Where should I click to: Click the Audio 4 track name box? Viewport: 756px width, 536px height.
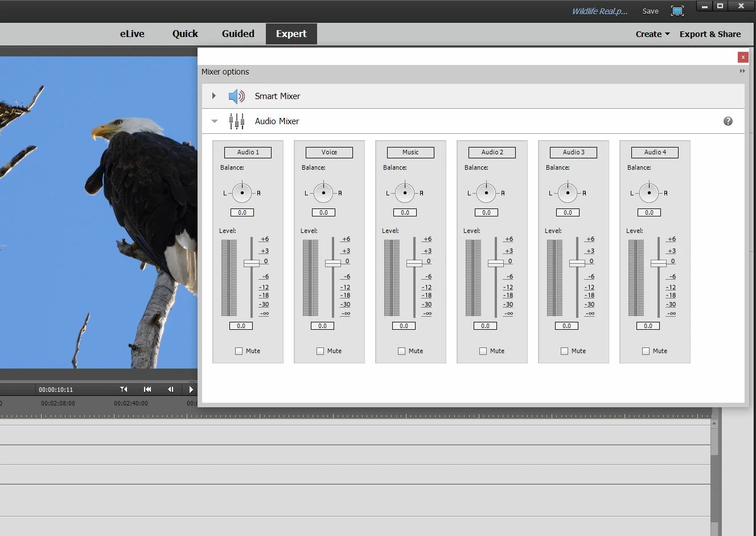click(x=655, y=152)
